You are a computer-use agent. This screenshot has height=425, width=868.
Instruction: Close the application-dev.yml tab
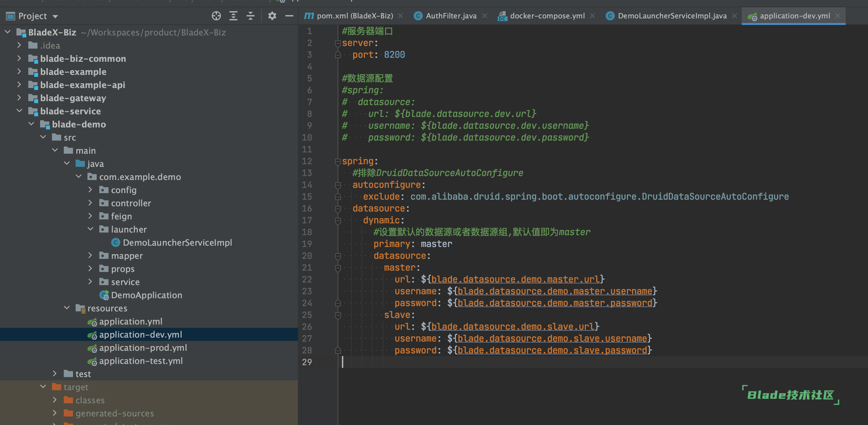coord(838,16)
